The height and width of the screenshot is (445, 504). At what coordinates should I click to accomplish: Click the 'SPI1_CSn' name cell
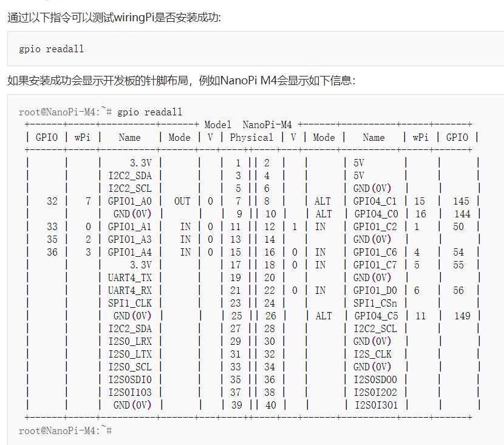[375, 304]
